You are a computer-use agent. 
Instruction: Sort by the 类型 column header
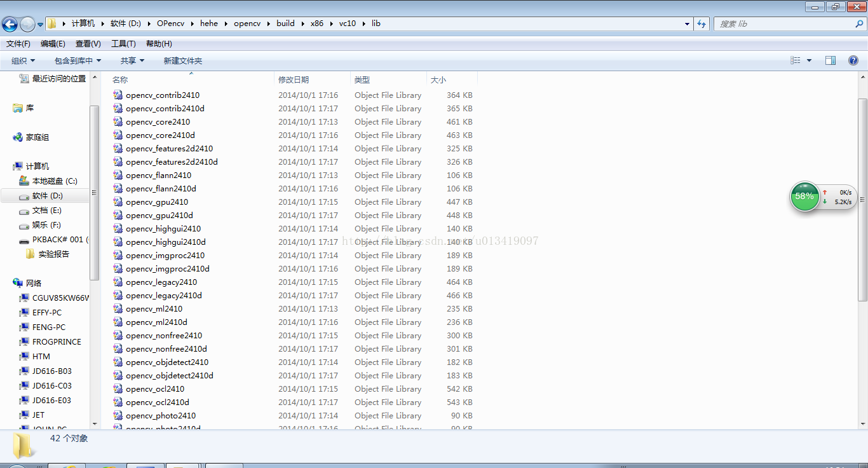point(388,79)
